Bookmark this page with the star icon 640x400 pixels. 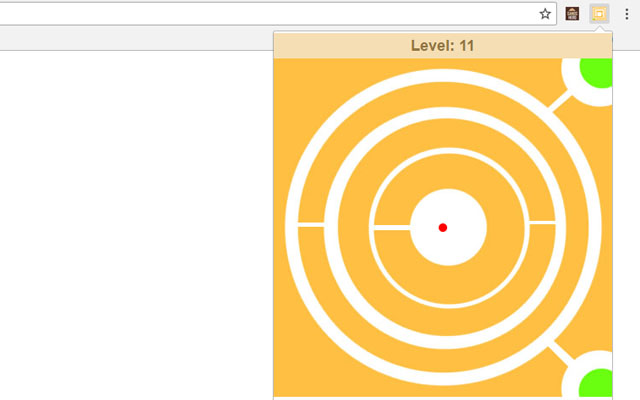[x=545, y=14]
